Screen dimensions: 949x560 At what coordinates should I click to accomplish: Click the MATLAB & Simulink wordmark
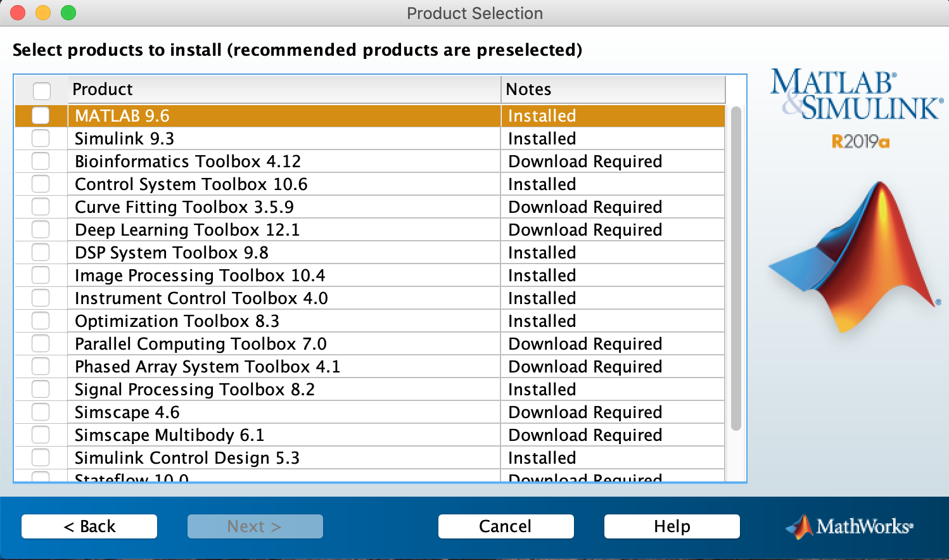(857, 95)
